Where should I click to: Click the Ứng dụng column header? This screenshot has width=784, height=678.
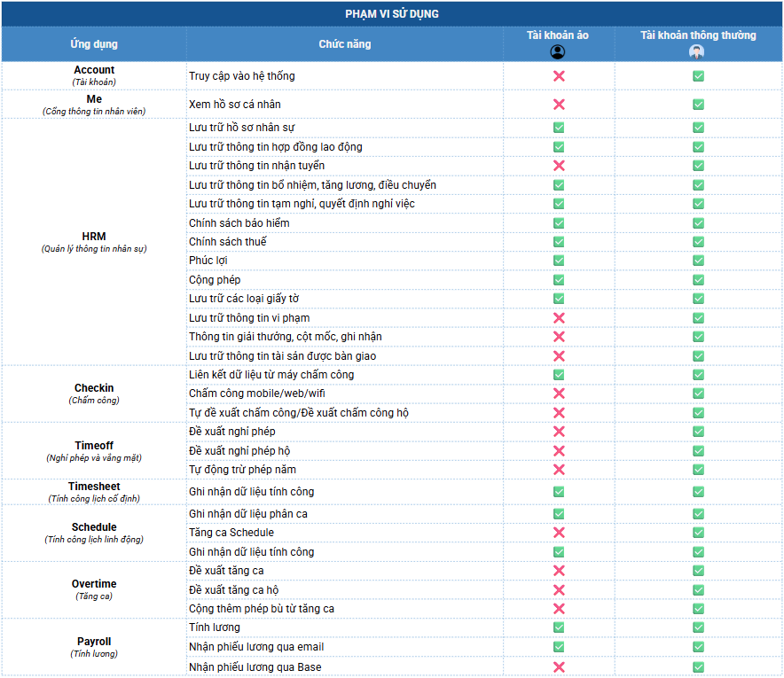[x=94, y=44]
